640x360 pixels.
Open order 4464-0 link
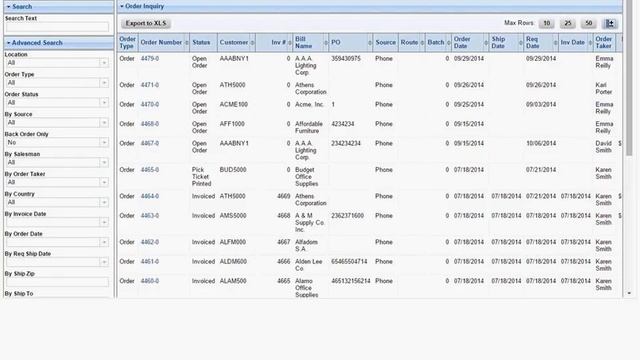(150, 196)
